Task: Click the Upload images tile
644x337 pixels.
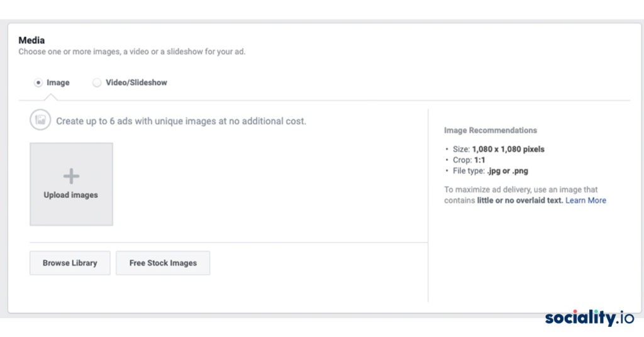Action: click(71, 184)
